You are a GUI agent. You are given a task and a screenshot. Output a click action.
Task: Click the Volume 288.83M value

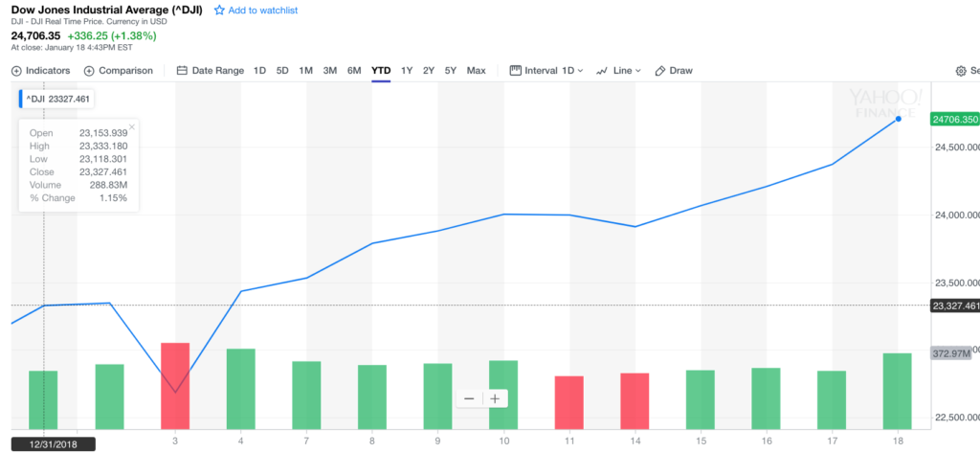click(109, 185)
